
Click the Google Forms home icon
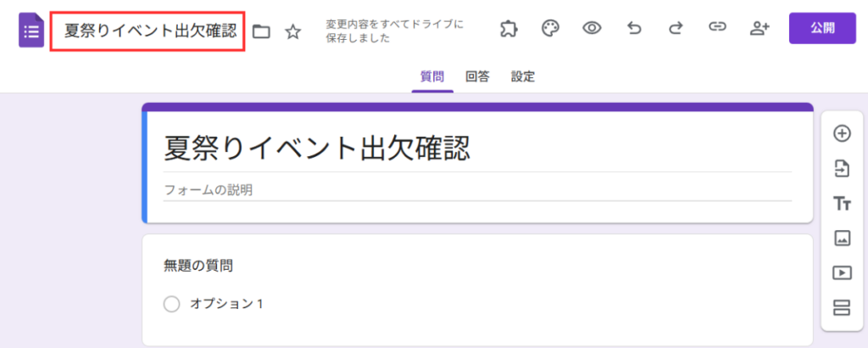(31, 31)
